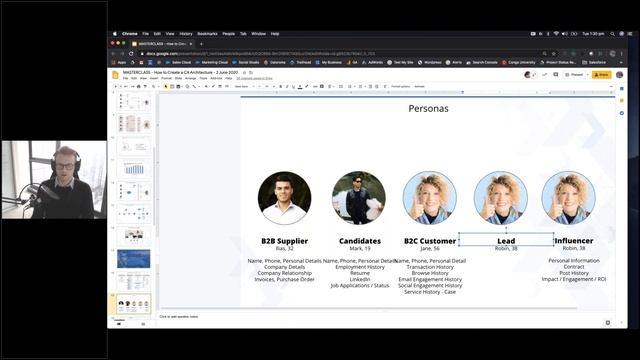Select the Line tool
This screenshot has height=360, width=640.
pyautogui.click(x=194, y=87)
